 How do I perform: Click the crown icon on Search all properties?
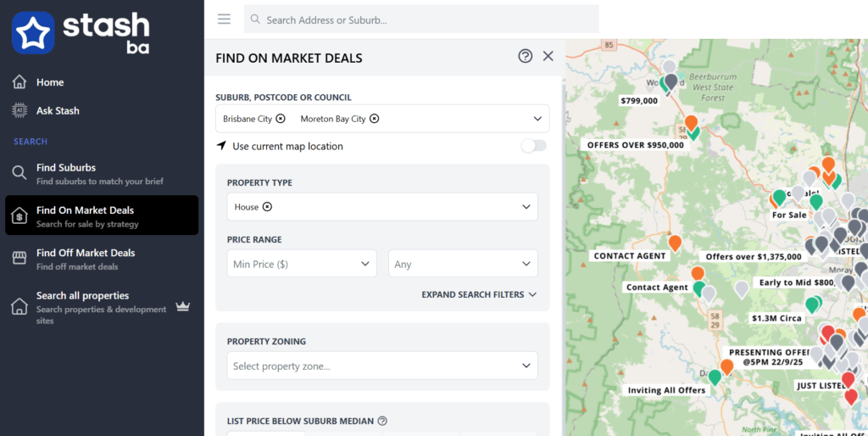tap(182, 306)
